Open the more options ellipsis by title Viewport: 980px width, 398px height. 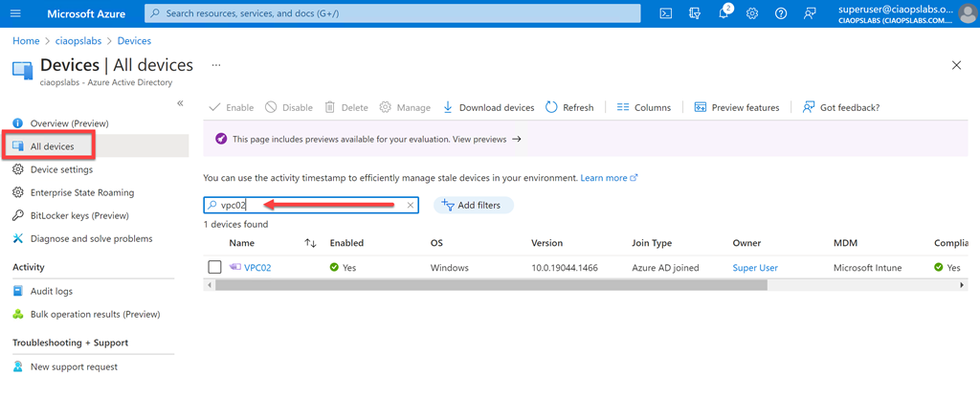pos(216,65)
